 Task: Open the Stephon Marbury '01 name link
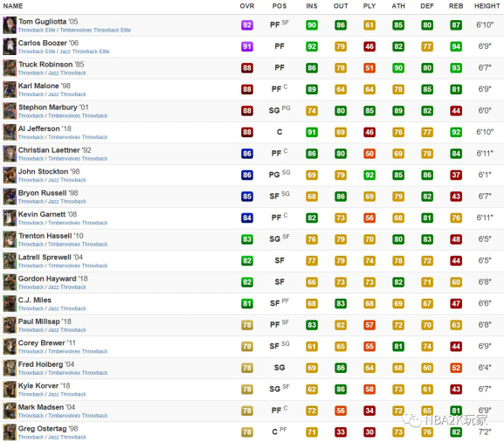(x=53, y=107)
